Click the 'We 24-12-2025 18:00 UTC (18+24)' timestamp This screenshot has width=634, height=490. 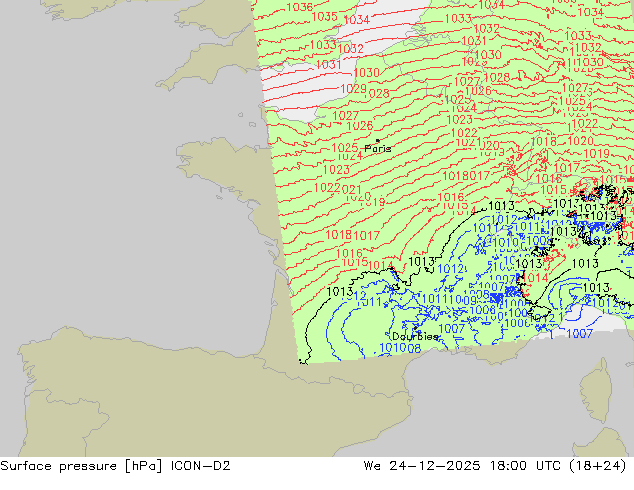(495, 466)
